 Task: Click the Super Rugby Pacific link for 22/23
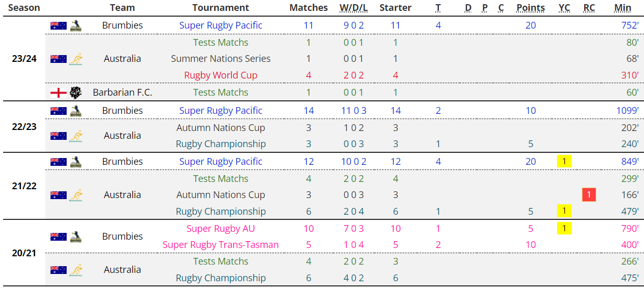221,111
